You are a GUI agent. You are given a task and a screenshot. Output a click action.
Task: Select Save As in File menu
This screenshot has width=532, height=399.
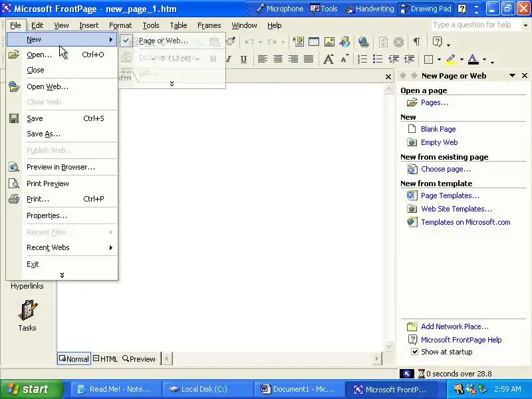(62, 134)
